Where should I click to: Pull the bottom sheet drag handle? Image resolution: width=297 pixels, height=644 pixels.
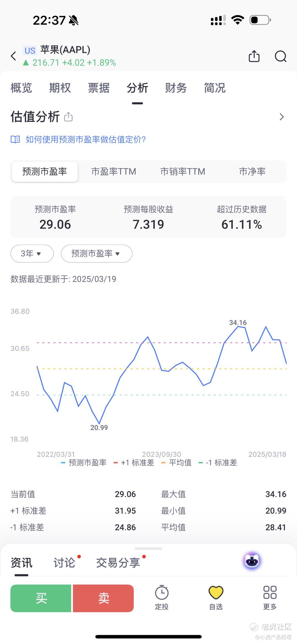pyautogui.click(x=148, y=548)
